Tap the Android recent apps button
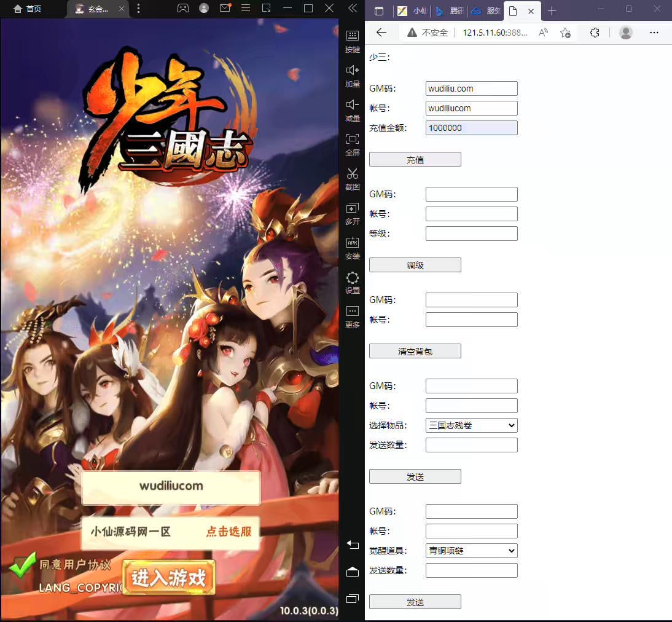 pos(353,599)
